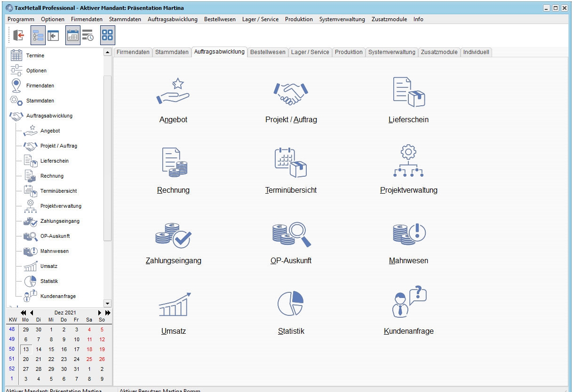This screenshot has width=573, height=392.
Task: Go to next year in calendar
Action: click(x=108, y=313)
